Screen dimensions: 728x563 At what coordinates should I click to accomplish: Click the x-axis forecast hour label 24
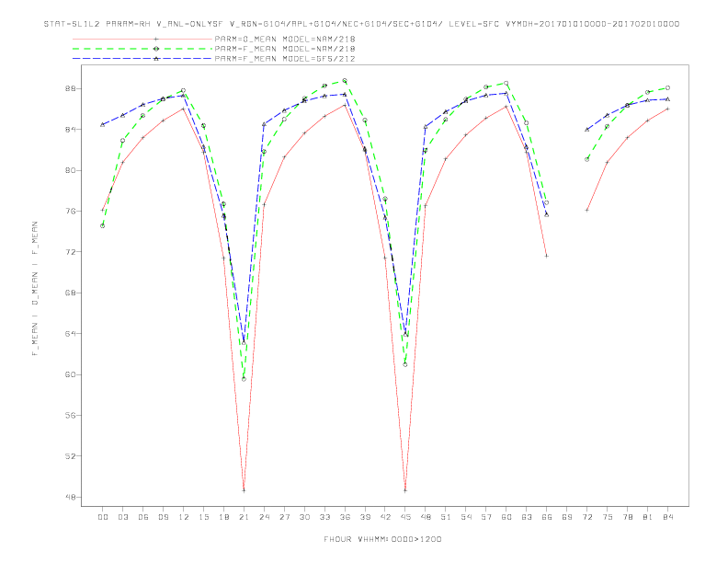(264, 517)
